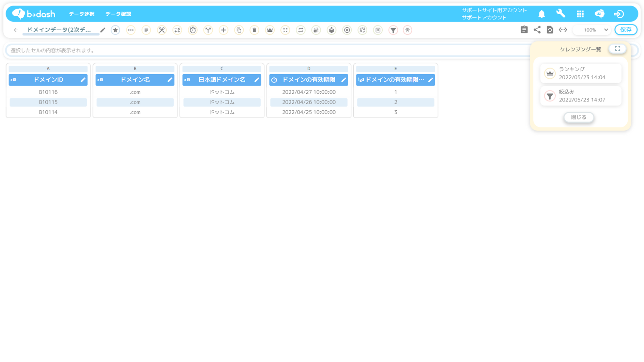Click the ドメイン名 header text
Viewport: 644px width, 362px height.
coord(135,80)
